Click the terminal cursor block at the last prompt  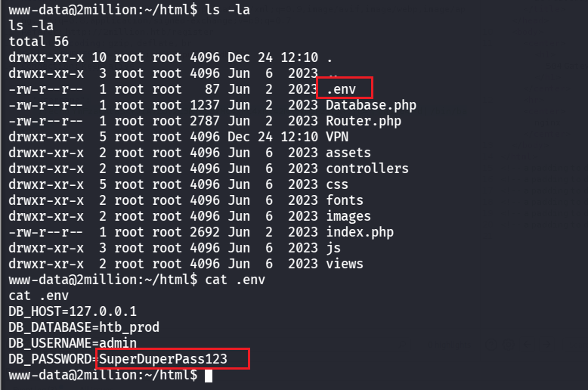pyautogui.click(x=209, y=375)
